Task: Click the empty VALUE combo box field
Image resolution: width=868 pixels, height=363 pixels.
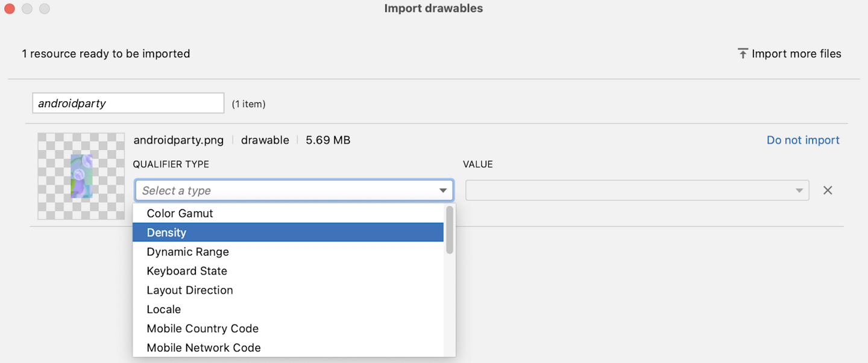Action: (x=627, y=191)
